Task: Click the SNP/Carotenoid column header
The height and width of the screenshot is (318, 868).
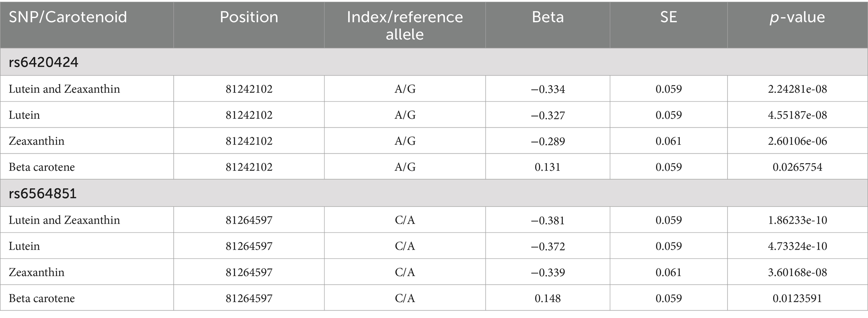Action: [x=68, y=17]
